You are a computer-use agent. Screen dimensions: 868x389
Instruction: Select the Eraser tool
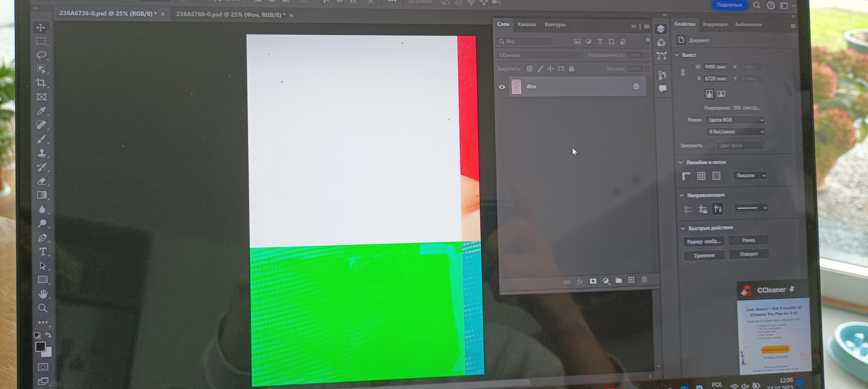click(x=42, y=181)
